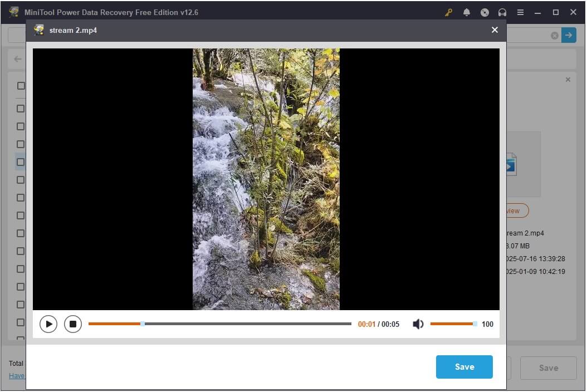Clear the search field with X icon

[x=555, y=36]
